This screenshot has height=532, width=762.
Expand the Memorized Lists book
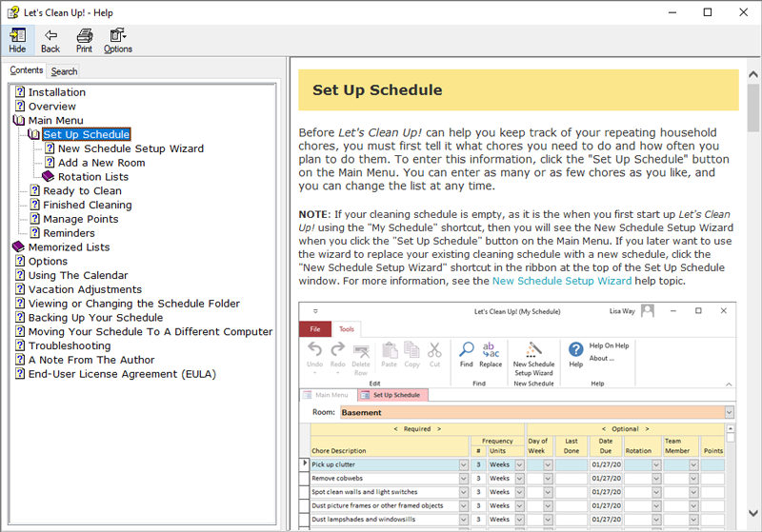(x=69, y=247)
